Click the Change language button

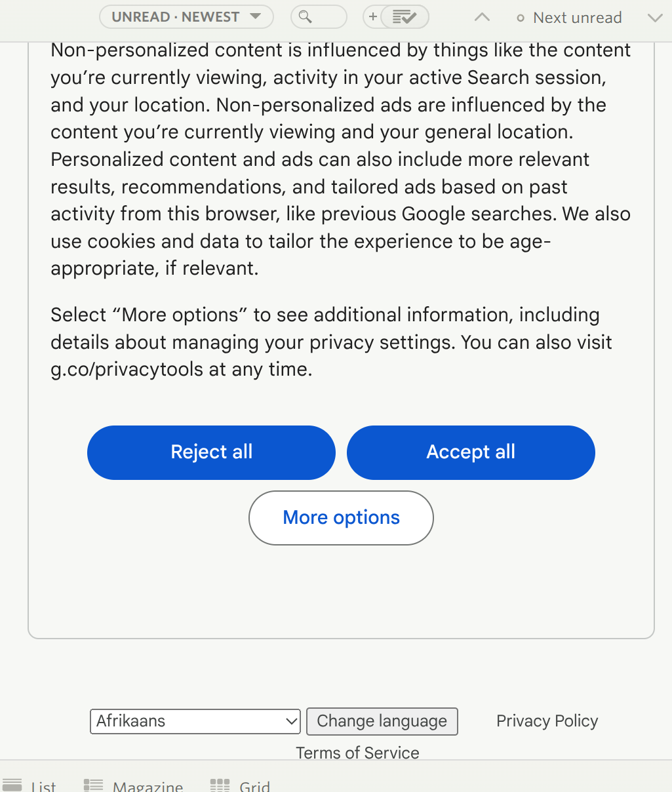point(382,721)
